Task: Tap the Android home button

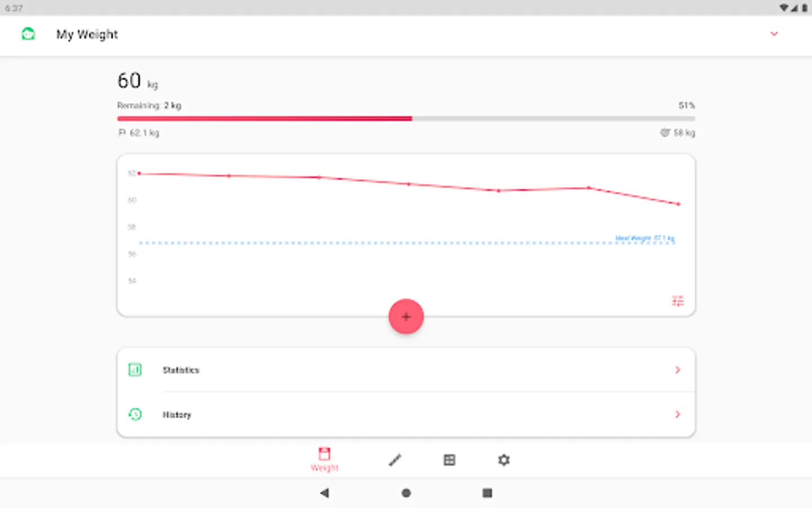Action: (406, 493)
